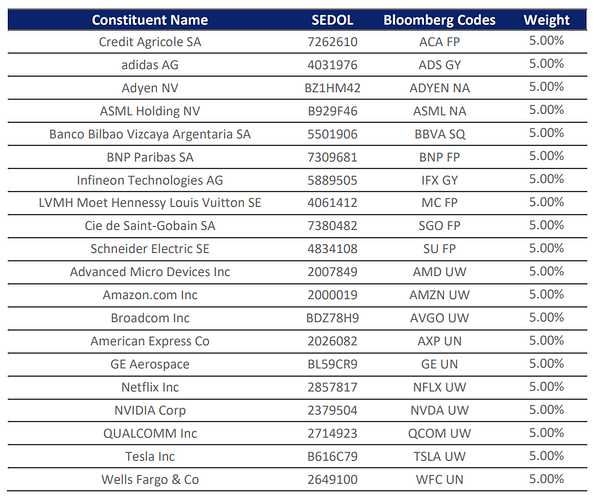The height and width of the screenshot is (500, 594).
Task: Click the Weight column header
Action: pyautogui.click(x=546, y=20)
